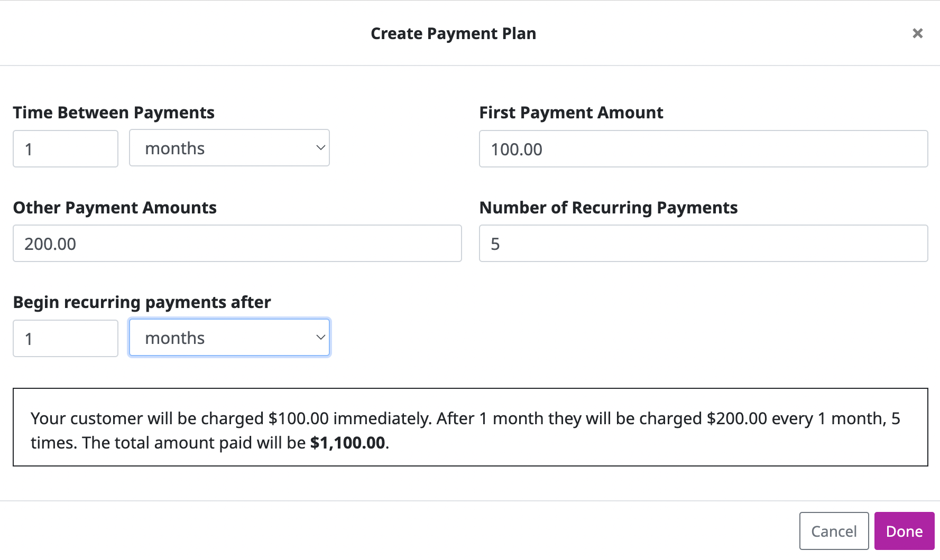Click the Time Between Payments number field
Image resolution: width=940 pixels, height=560 pixels.
point(65,148)
